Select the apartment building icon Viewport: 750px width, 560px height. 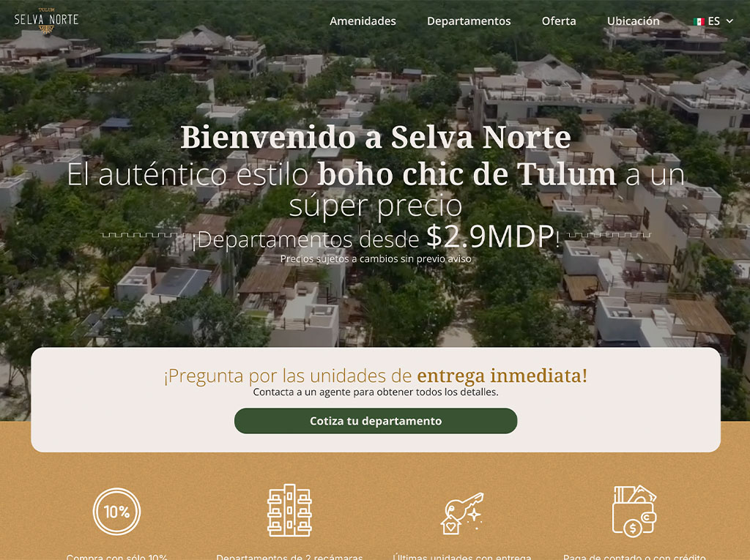[289, 510]
